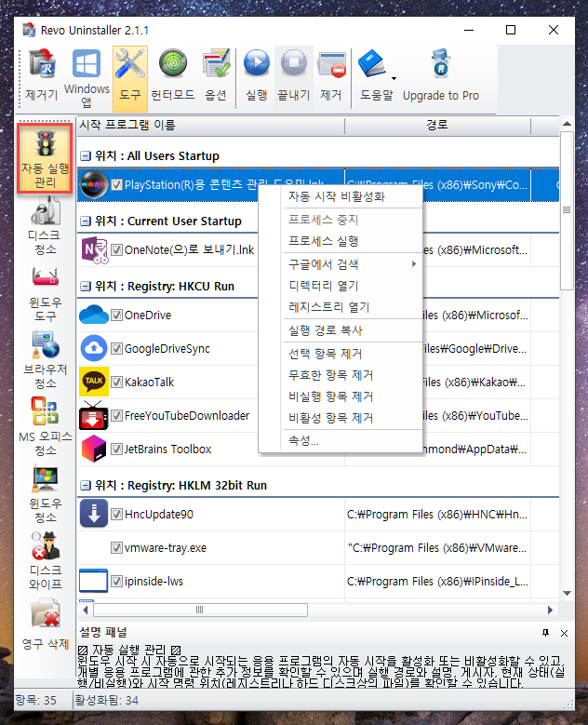Pin the 설명 패널 with pushpin icon
Viewport: 588px width, 725px height.
pyautogui.click(x=546, y=633)
